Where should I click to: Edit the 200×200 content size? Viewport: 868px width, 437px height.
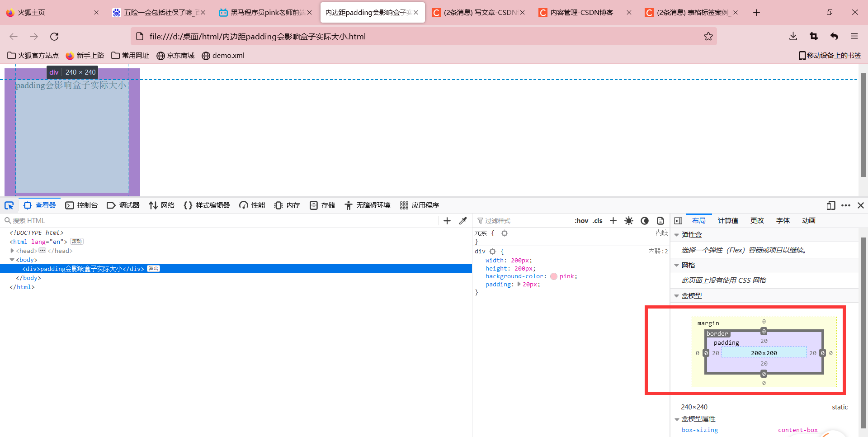click(x=764, y=353)
